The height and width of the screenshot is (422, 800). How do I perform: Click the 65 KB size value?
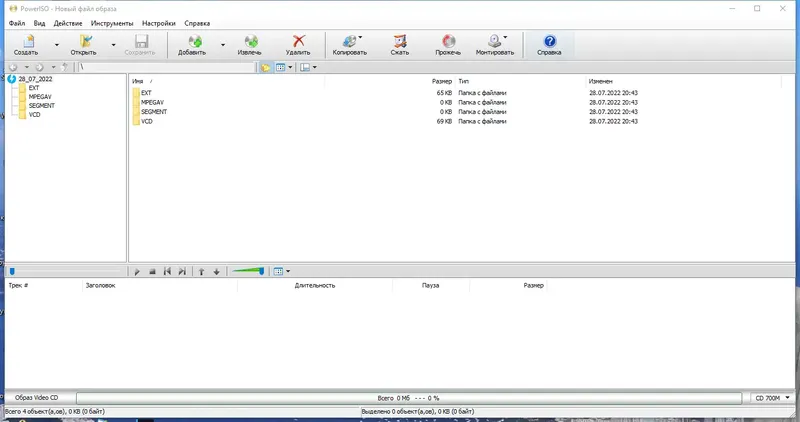click(444, 93)
